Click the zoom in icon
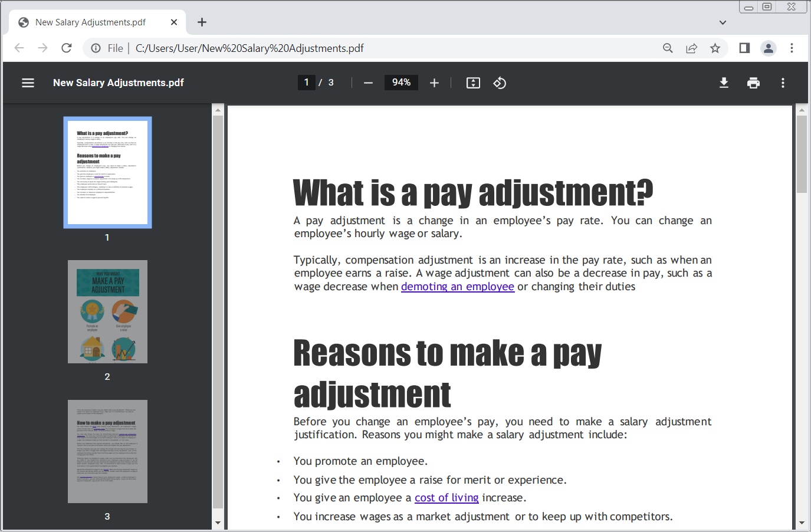This screenshot has height=532, width=811. [x=434, y=83]
